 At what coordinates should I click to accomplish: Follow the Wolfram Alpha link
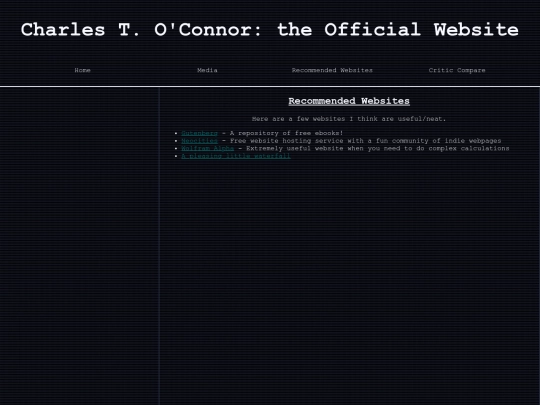pos(207,148)
